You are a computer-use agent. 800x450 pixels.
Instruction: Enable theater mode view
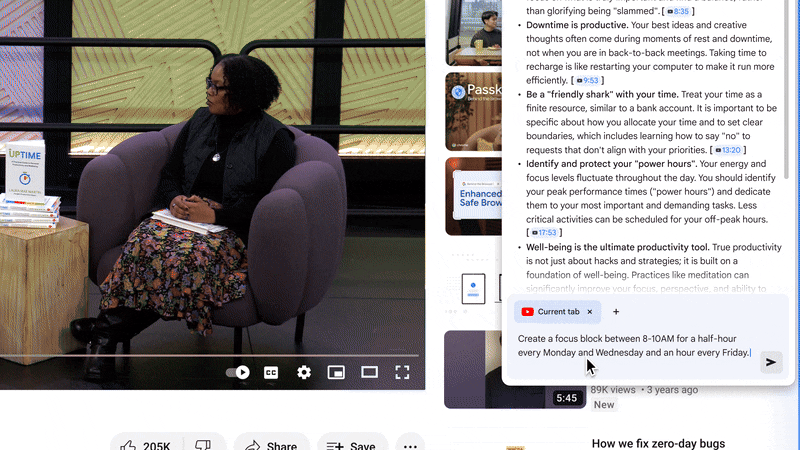point(369,372)
